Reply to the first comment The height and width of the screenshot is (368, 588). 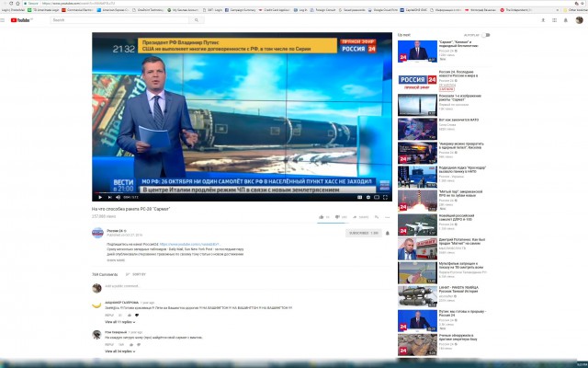tap(109, 315)
